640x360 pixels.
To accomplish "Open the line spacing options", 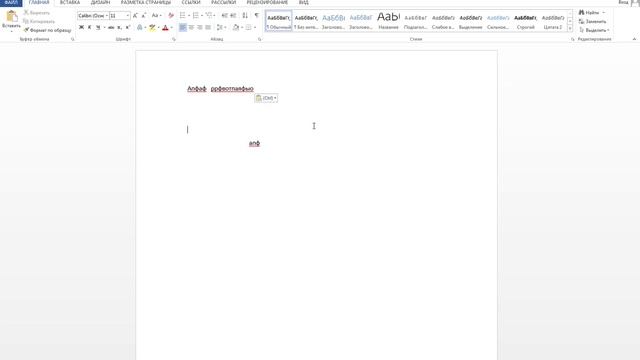I will click(x=221, y=27).
